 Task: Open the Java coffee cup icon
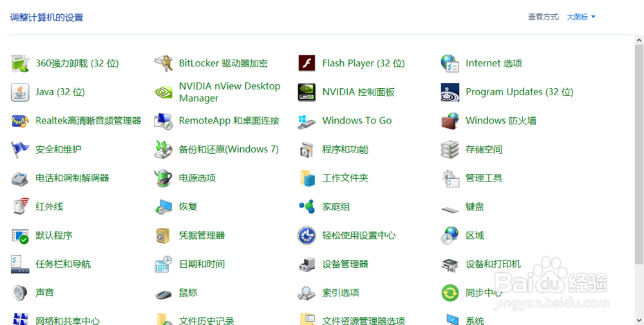pos(20,92)
